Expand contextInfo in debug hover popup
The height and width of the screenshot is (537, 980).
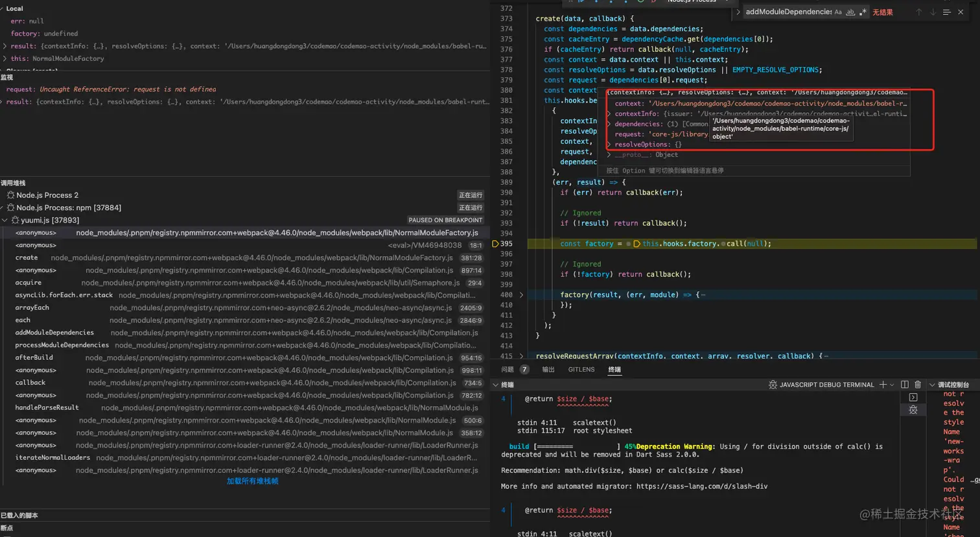tap(609, 114)
